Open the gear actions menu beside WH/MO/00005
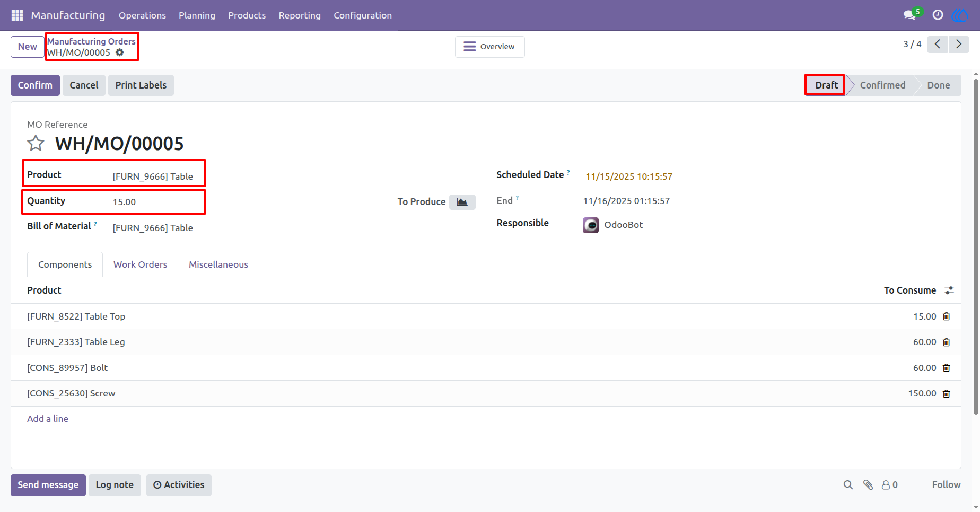This screenshot has height=512, width=980. (x=120, y=52)
